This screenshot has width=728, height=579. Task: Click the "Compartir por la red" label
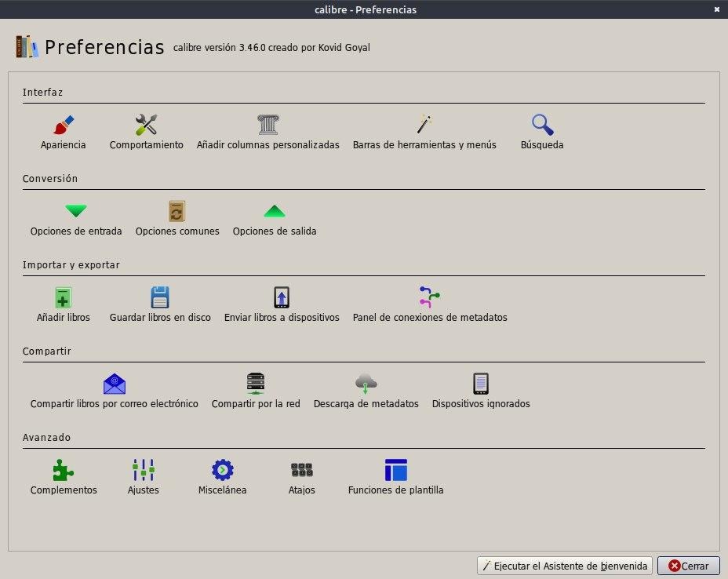point(256,404)
